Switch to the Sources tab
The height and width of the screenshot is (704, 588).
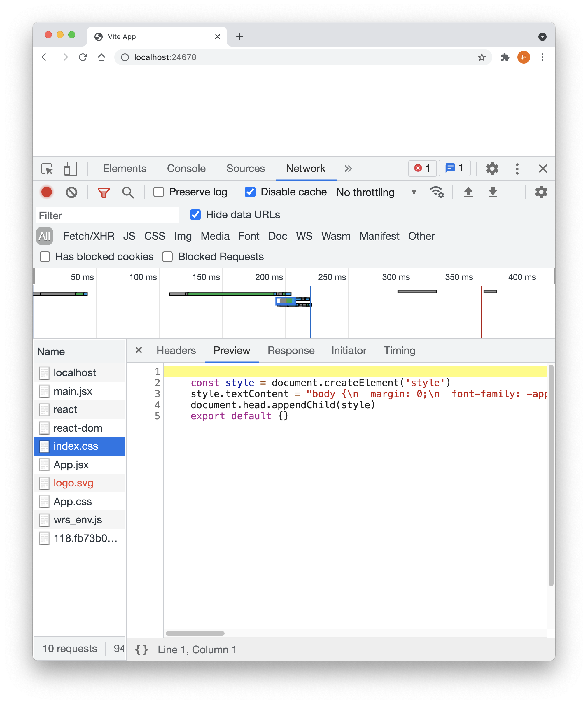click(246, 168)
